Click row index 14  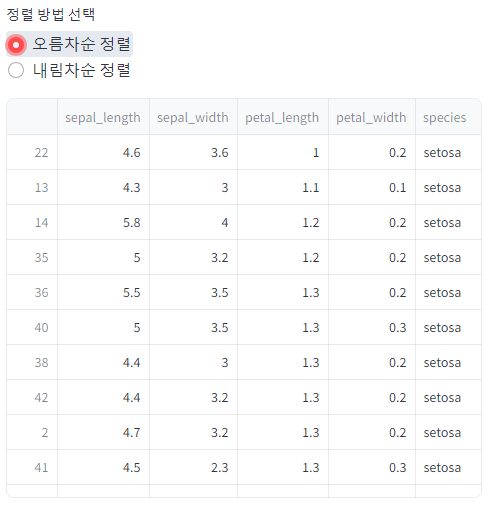tap(32, 222)
